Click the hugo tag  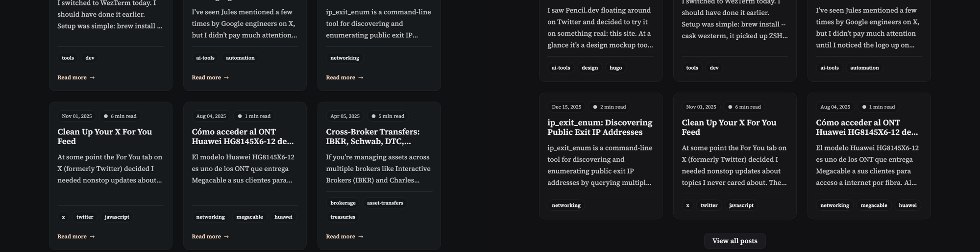(616, 68)
